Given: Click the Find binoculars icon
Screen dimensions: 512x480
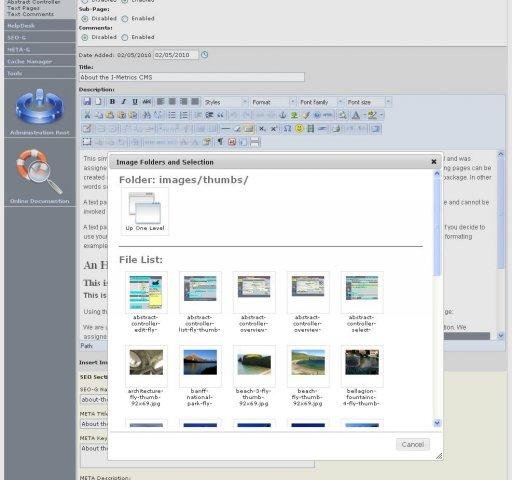Looking at the screenshot, I should pyautogui.click(x=147, y=115).
